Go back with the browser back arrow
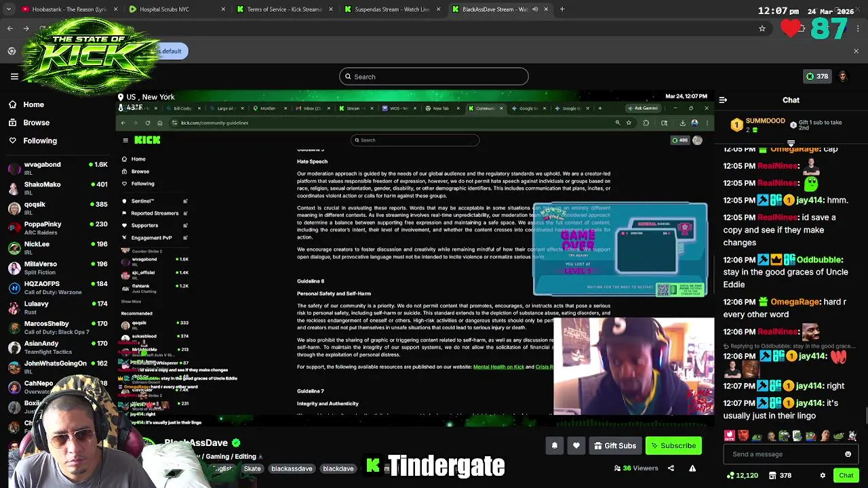The width and height of the screenshot is (868, 488). click(x=9, y=28)
